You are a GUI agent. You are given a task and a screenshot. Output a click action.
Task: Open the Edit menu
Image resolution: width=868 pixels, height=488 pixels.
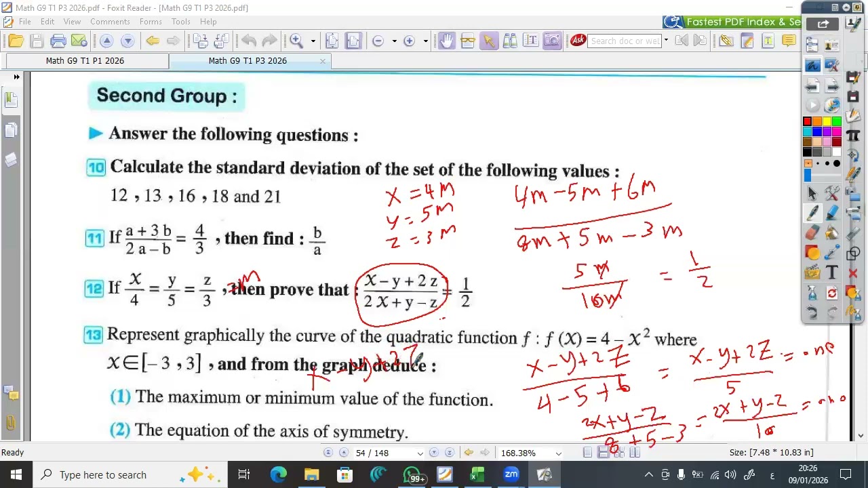click(x=47, y=22)
